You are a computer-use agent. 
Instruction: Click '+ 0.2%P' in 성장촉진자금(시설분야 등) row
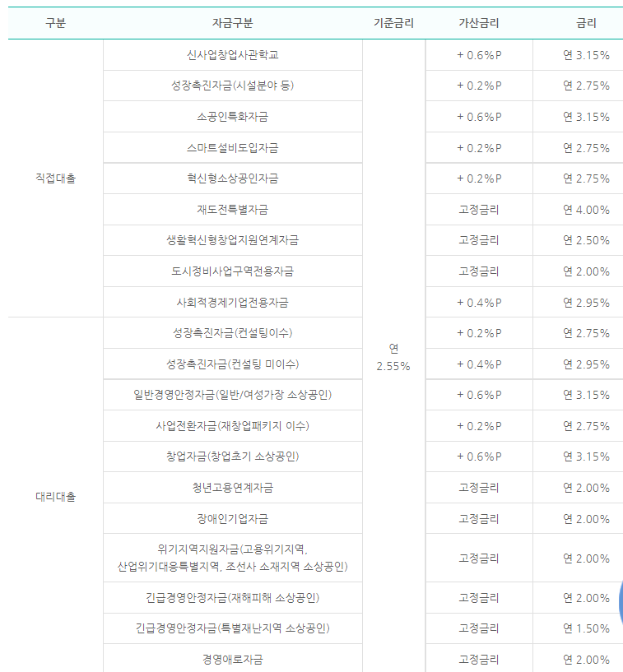tap(479, 86)
